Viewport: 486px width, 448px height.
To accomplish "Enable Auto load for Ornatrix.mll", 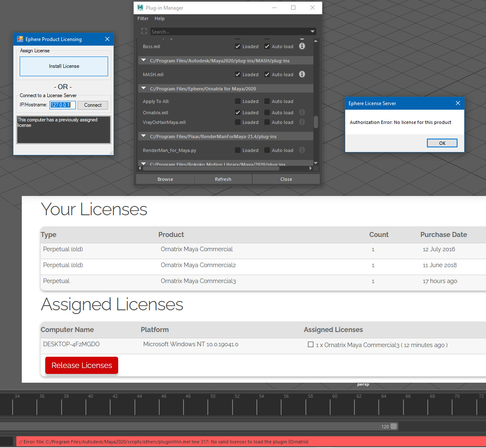I will [267, 113].
